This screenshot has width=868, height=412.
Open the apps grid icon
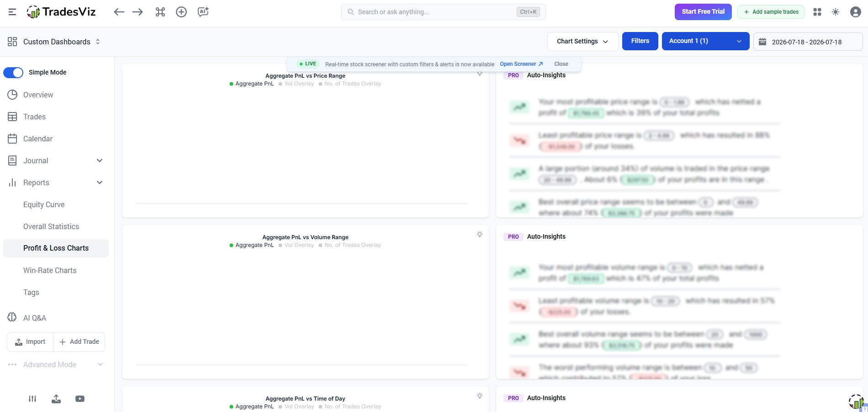pyautogui.click(x=817, y=12)
